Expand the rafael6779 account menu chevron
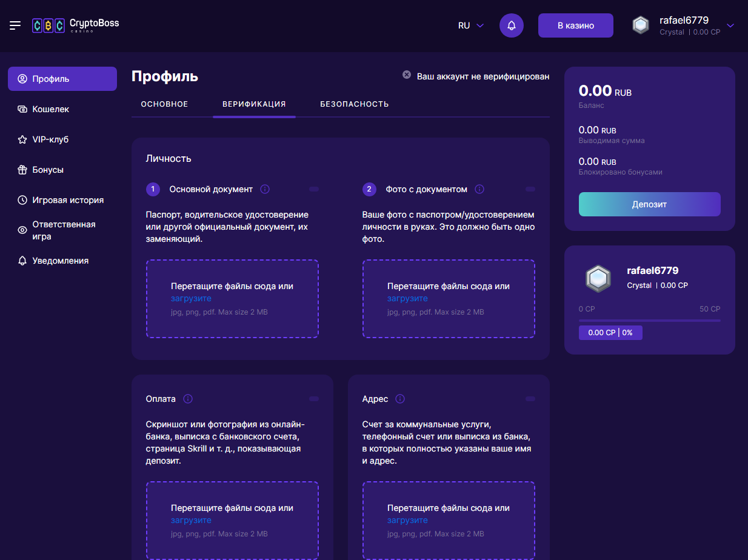 (730, 25)
